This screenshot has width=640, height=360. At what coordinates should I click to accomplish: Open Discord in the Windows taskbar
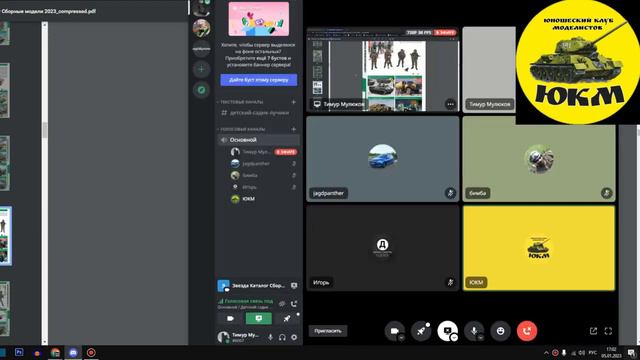[x=73, y=353]
